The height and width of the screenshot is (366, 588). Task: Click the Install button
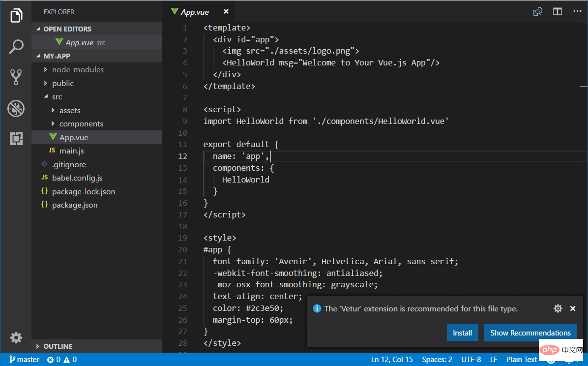[462, 333]
